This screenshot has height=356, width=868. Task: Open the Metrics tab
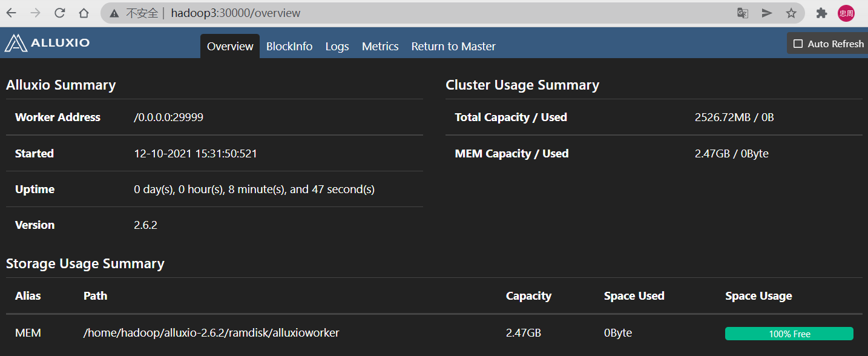point(380,47)
